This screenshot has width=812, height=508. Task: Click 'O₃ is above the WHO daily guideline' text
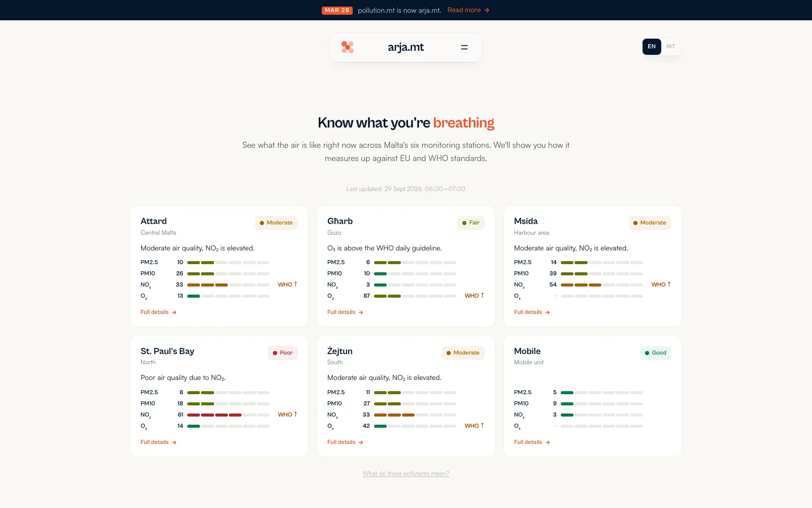(x=385, y=248)
